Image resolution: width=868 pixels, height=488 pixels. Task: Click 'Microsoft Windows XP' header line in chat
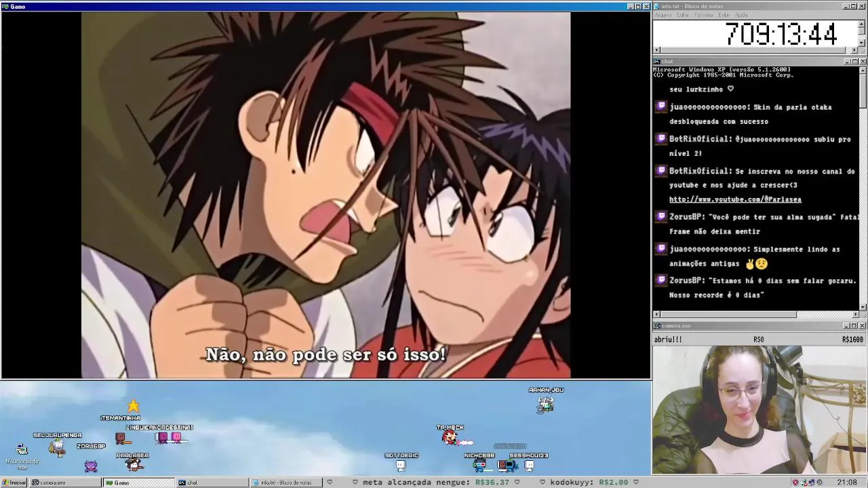click(x=722, y=69)
